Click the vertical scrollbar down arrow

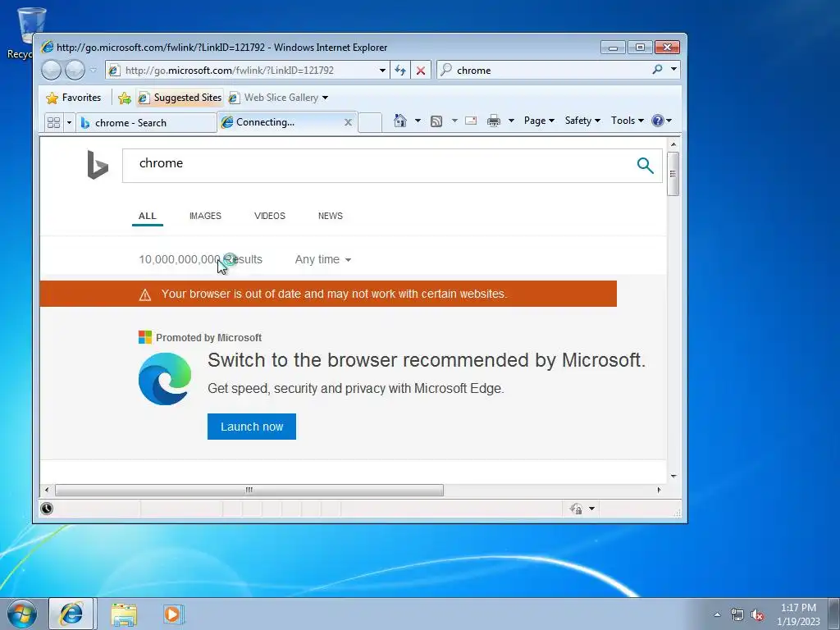click(x=673, y=477)
